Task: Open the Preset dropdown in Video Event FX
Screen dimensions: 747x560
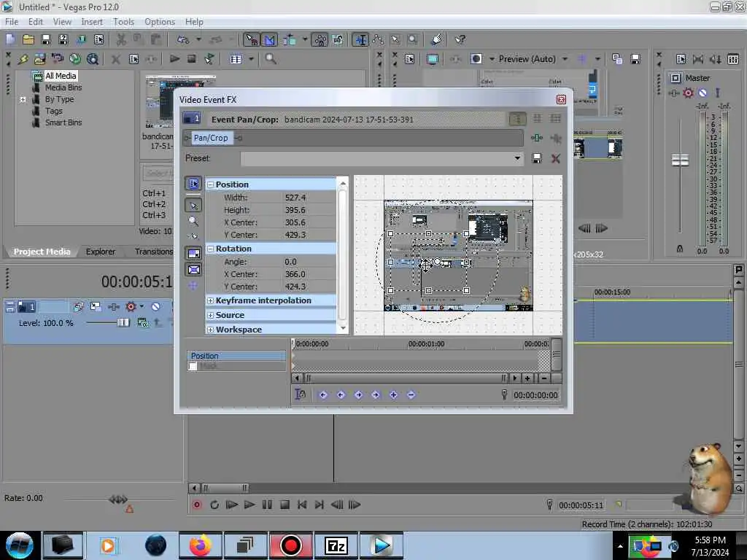Action: click(x=517, y=158)
